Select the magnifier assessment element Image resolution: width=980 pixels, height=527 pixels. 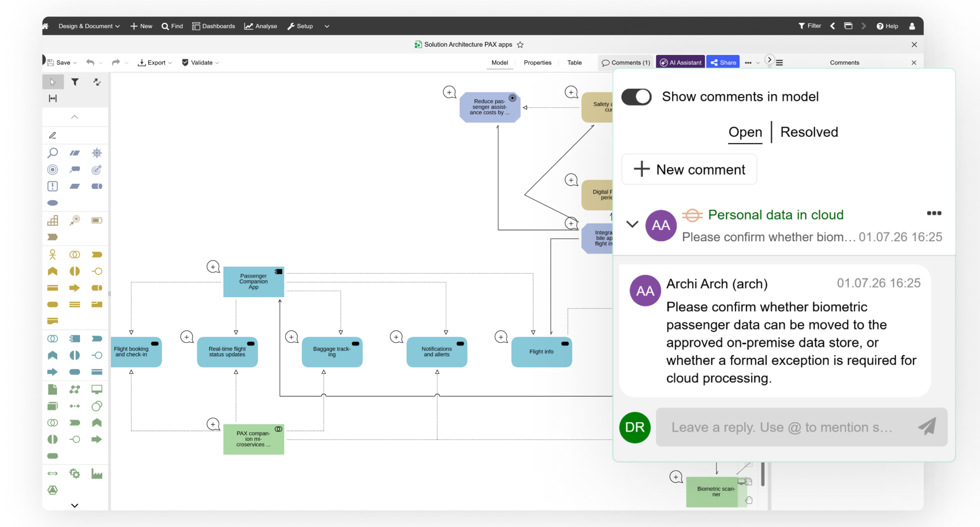click(x=52, y=153)
